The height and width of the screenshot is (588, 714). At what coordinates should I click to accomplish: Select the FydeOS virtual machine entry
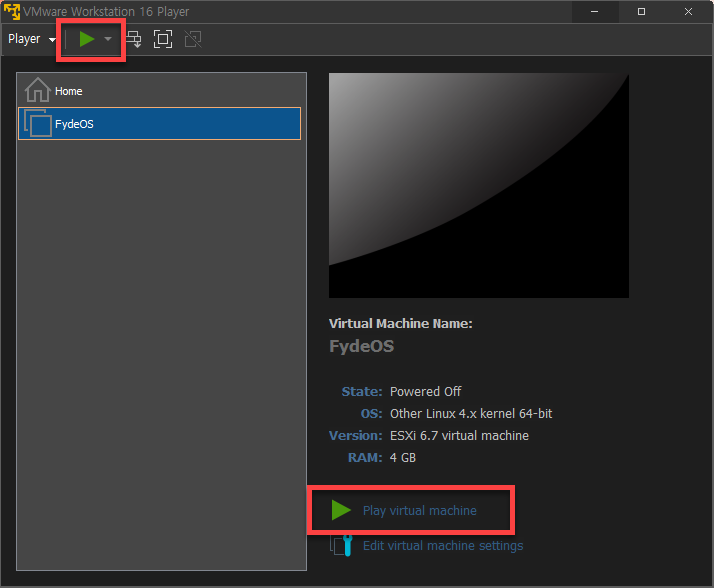159,123
